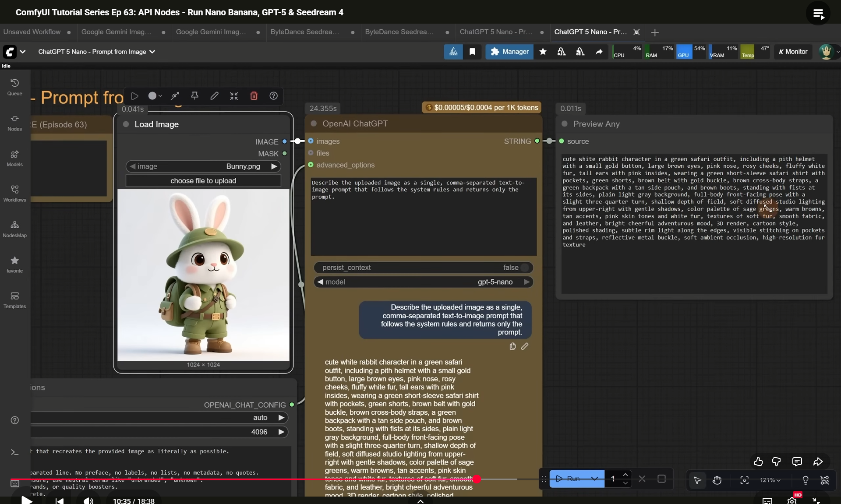841x504 pixels.
Task: Toggle the Load Image node collapse dot
Action: [126, 124]
